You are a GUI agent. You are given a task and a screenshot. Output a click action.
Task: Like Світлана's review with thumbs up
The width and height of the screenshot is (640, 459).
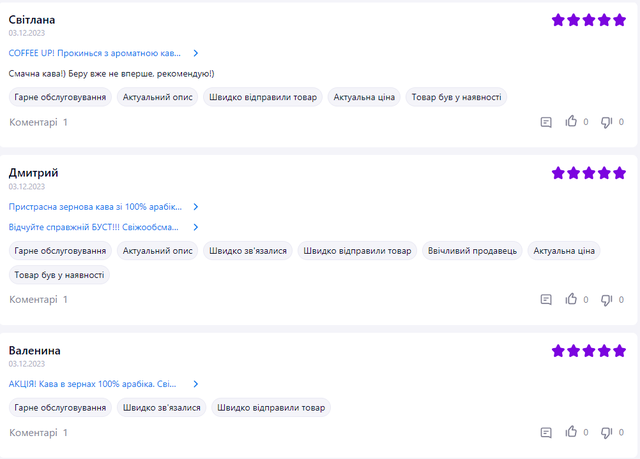(x=571, y=122)
